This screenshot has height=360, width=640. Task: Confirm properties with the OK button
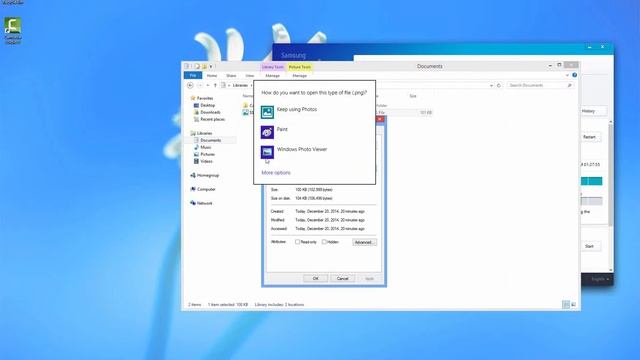tap(316, 278)
